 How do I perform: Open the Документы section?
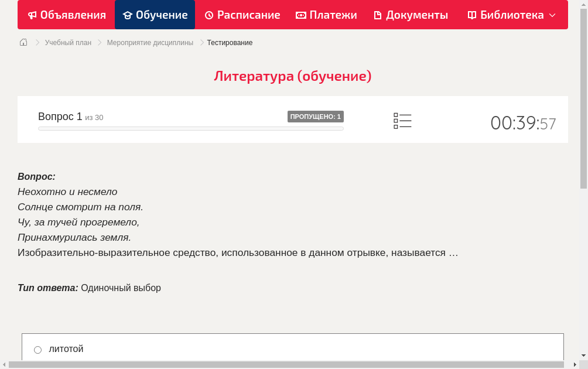tap(411, 15)
